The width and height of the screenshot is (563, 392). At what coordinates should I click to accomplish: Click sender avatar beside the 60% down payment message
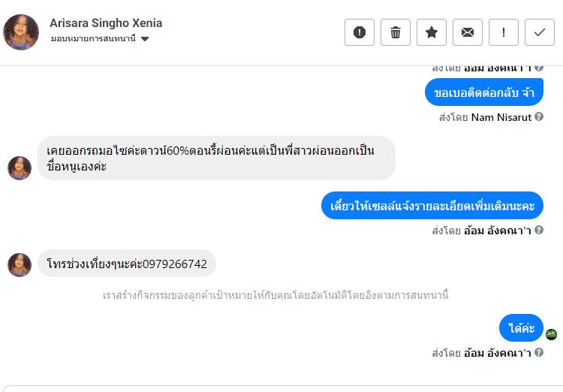pyautogui.click(x=20, y=168)
